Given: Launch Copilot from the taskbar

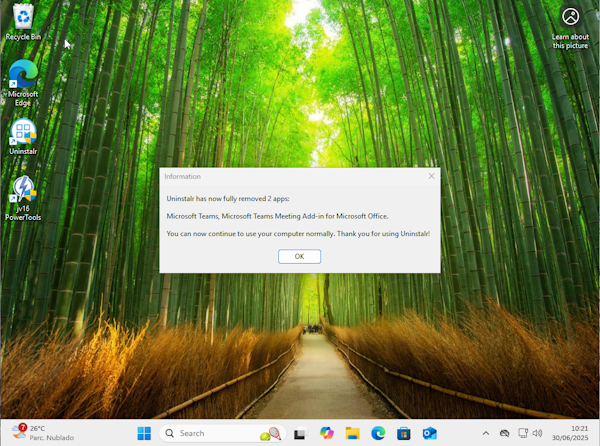Looking at the screenshot, I should (326, 433).
